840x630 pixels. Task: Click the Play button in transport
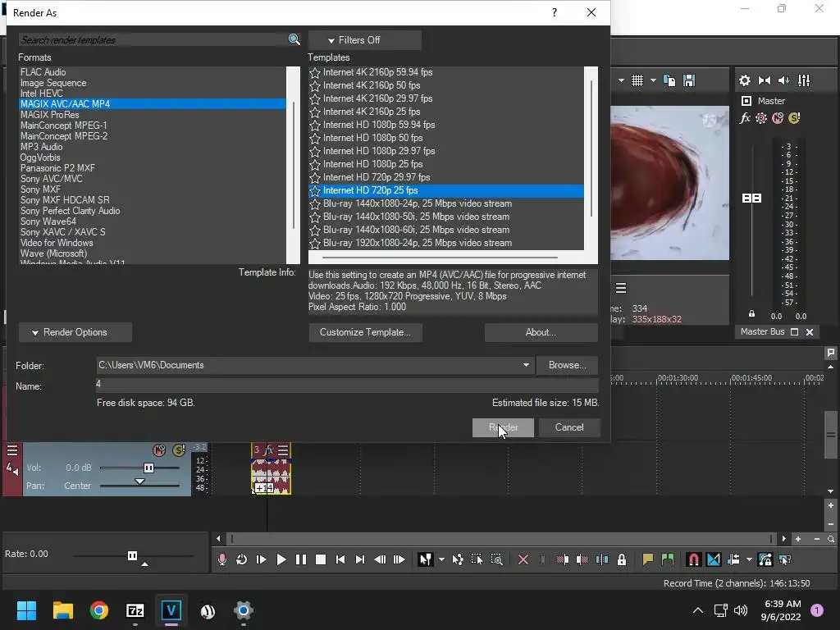pyautogui.click(x=281, y=559)
